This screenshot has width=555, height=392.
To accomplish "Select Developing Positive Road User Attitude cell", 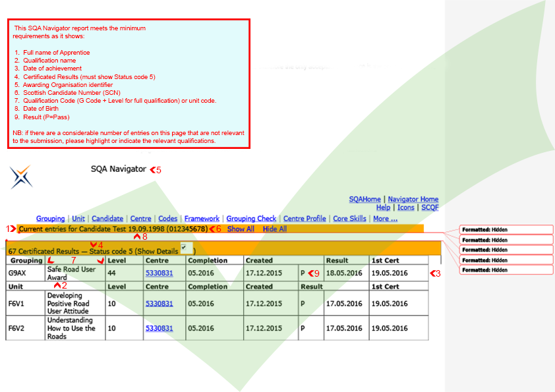I will pyautogui.click(x=75, y=304).
